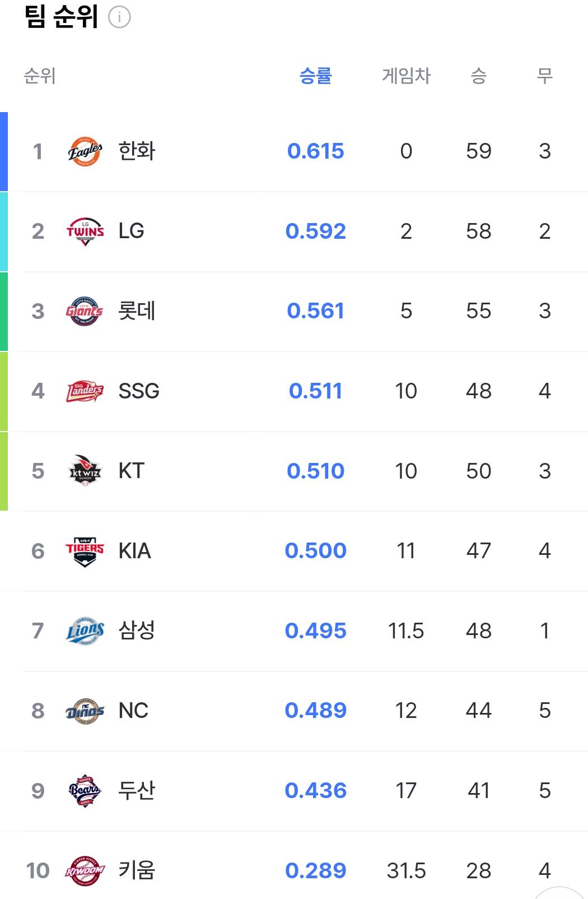Tap the 키움 team name
Image resolution: width=588 pixels, height=899 pixels.
pos(137,870)
